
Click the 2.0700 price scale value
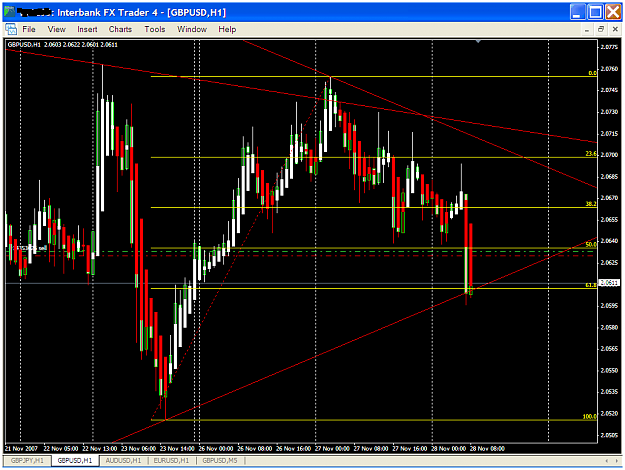pyautogui.click(x=609, y=155)
